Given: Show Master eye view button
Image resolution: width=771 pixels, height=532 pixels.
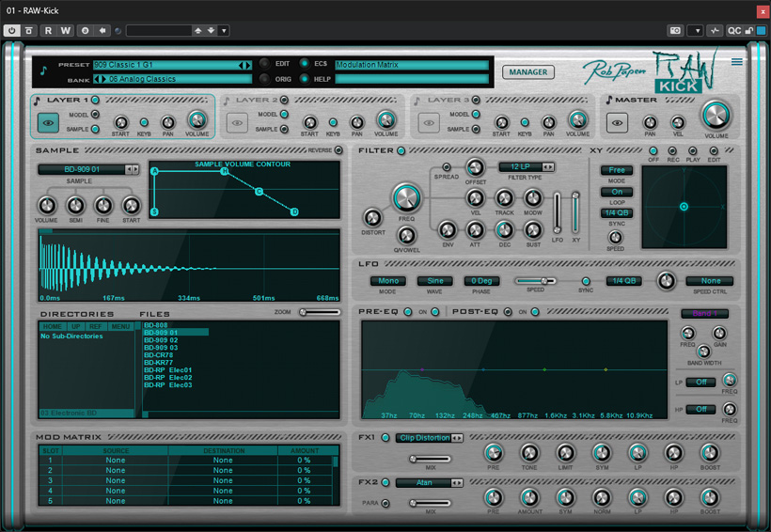Looking at the screenshot, I should [617, 123].
